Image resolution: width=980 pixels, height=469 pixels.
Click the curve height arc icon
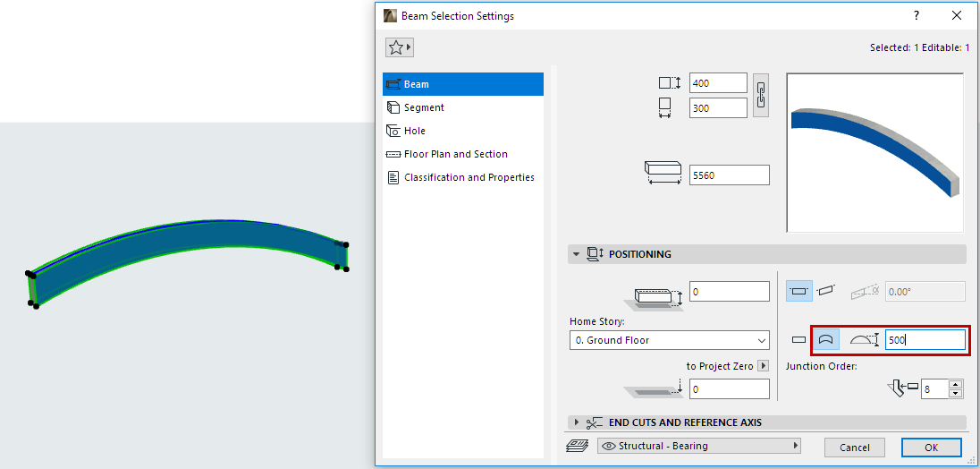(x=865, y=339)
